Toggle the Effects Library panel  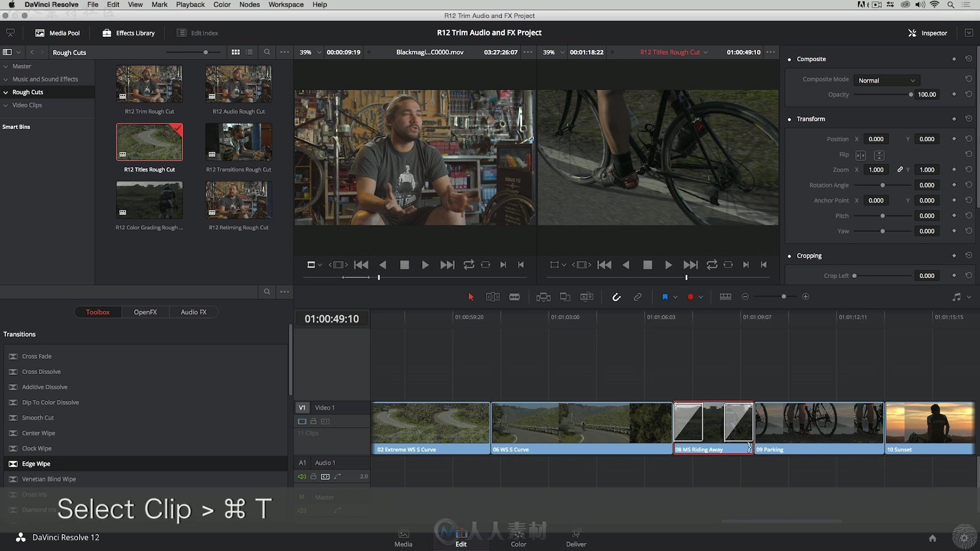[x=129, y=33]
